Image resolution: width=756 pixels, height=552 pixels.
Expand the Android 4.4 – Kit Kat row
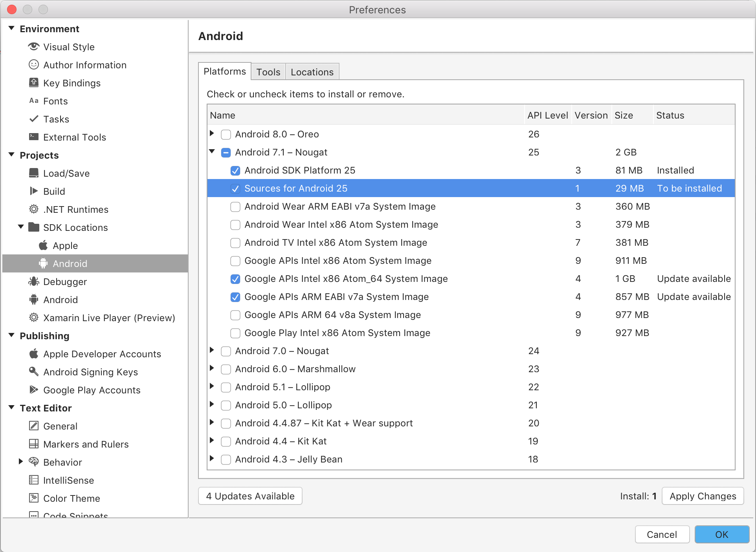(212, 440)
